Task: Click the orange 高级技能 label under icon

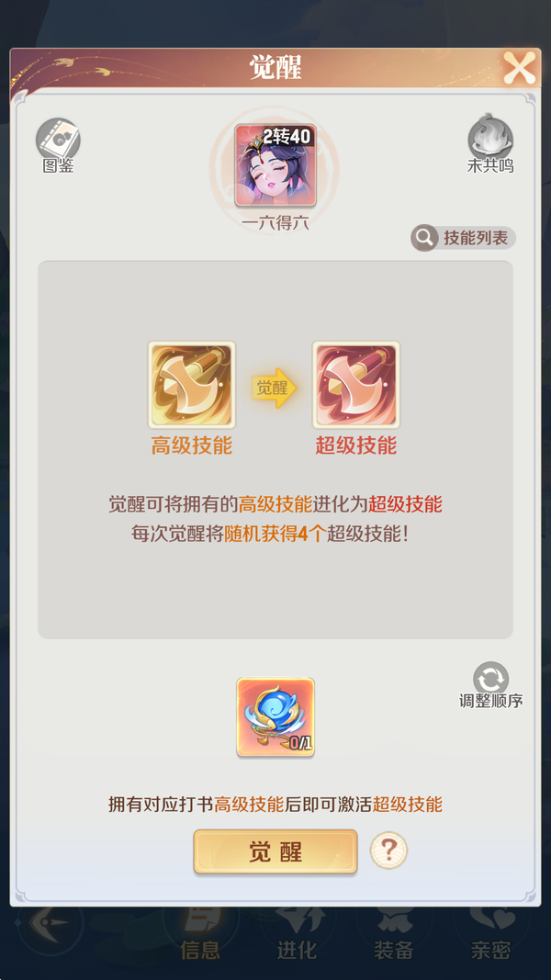Action: 192,445
